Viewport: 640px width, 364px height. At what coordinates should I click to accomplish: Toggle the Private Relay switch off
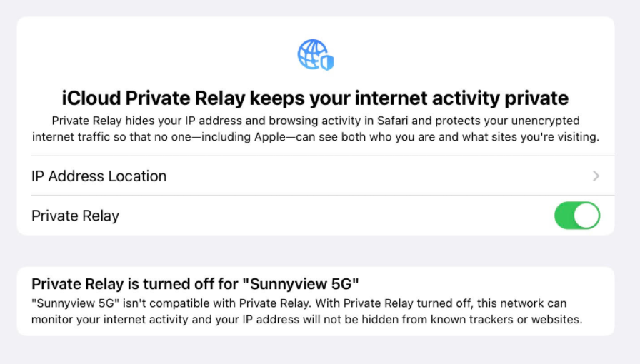click(576, 216)
